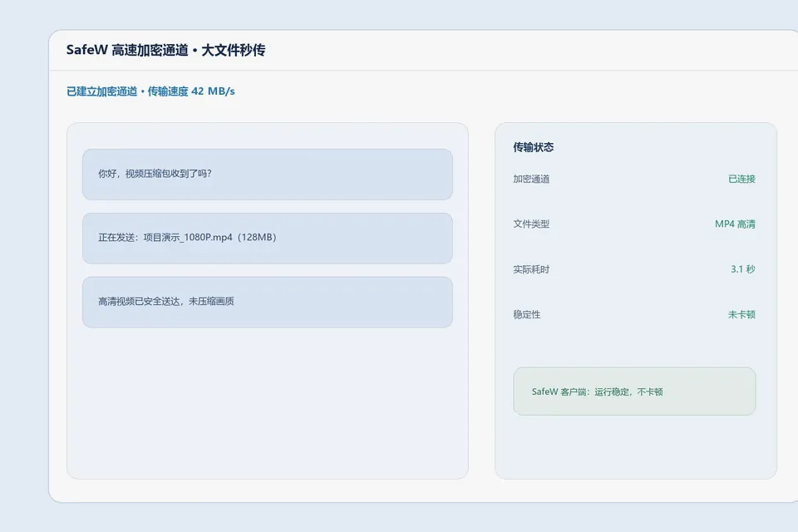
Task: Click the title 'SafeW 高速加密通道・大文件秒传'
Action: pyautogui.click(x=165, y=50)
